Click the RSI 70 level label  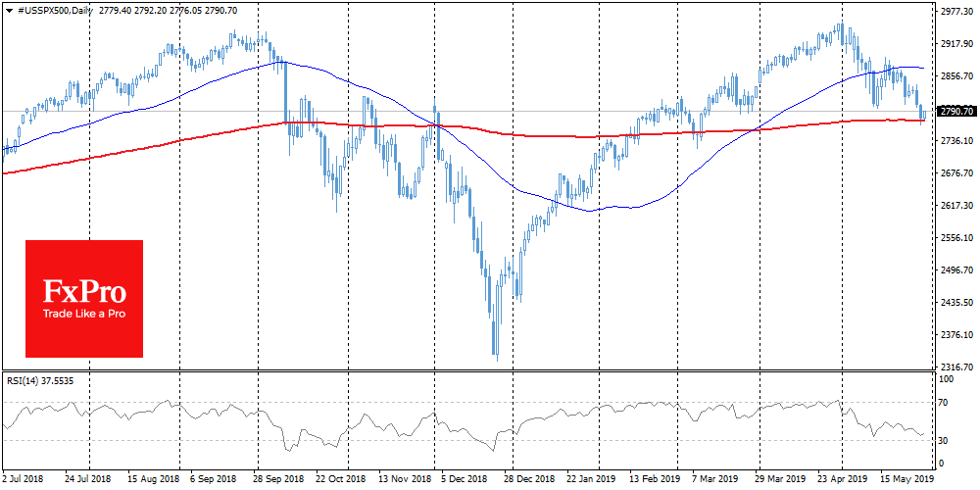(x=945, y=402)
